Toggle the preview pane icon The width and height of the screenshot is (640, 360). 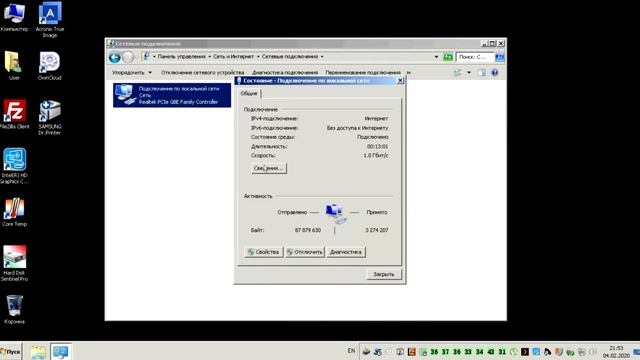482,73
